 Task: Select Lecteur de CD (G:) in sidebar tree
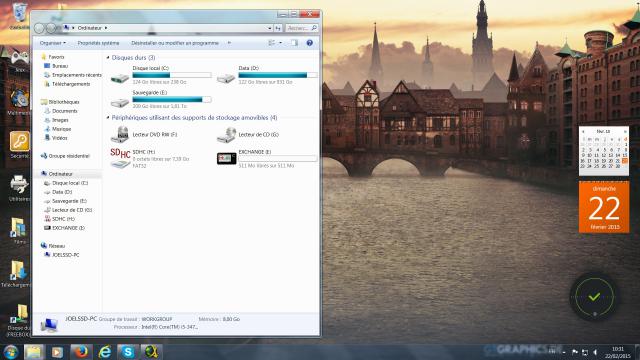[x=72, y=210]
